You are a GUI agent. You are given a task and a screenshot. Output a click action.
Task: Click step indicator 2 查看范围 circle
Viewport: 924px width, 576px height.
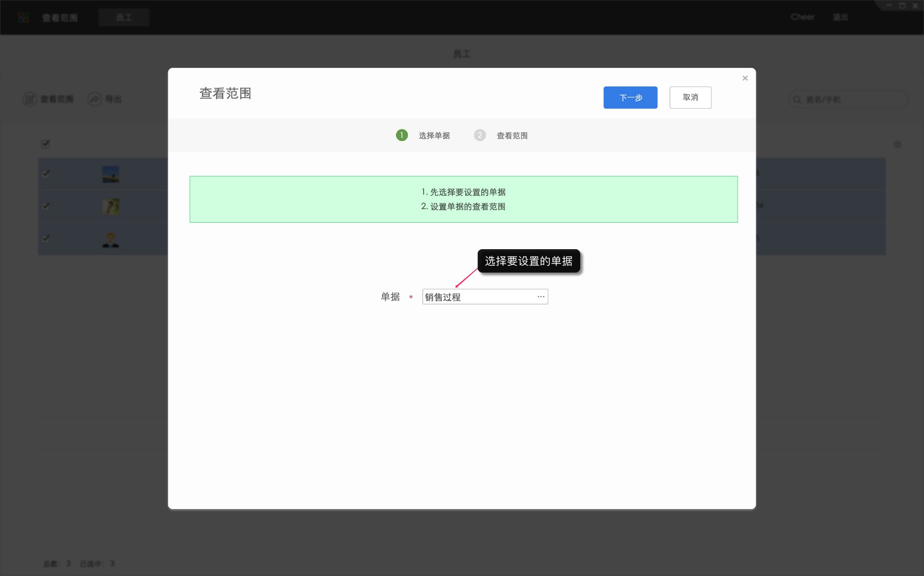pos(480,135)
